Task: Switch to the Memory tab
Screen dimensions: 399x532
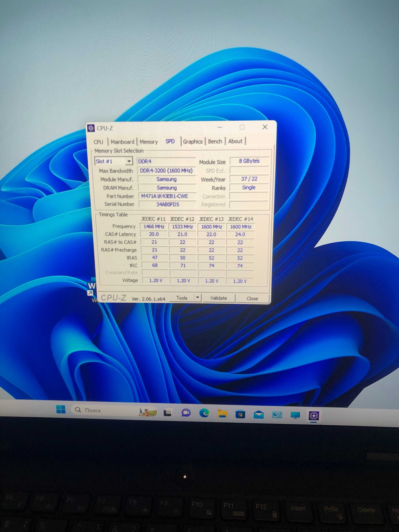Action: tap(148, 142)
